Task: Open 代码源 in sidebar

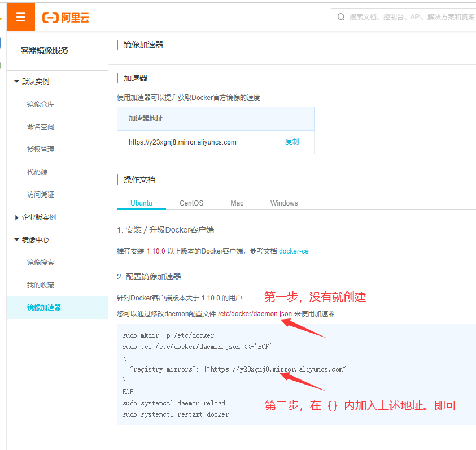Action: 37,172
